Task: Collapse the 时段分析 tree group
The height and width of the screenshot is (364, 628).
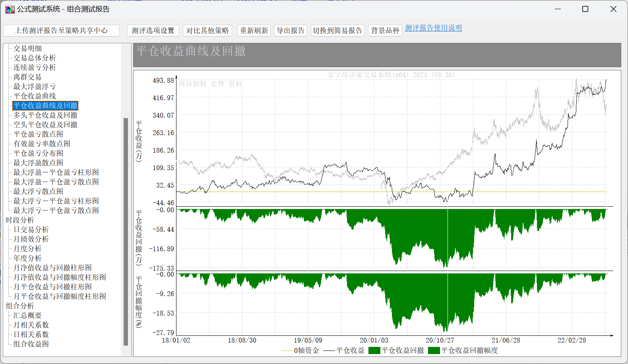Action: point(20,220)
